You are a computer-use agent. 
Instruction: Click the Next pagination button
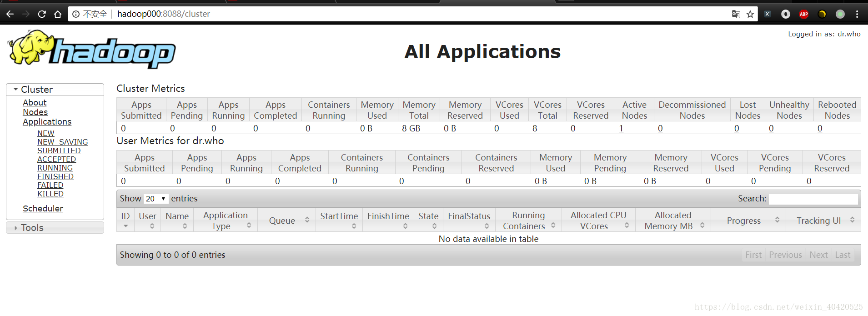click(818, 255)
